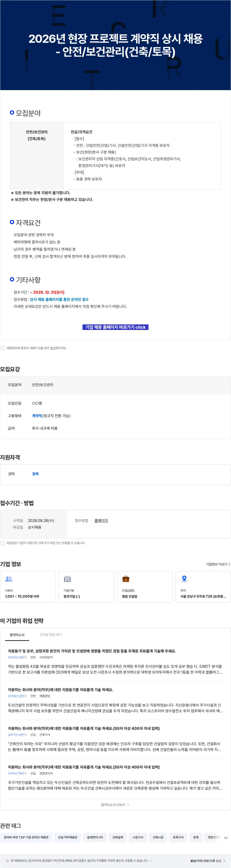Click the info icon beside 마감일은 기업의 사정으로
This screenshot has width=231, height=868.
pyautogui.click(x=3, y=543)
